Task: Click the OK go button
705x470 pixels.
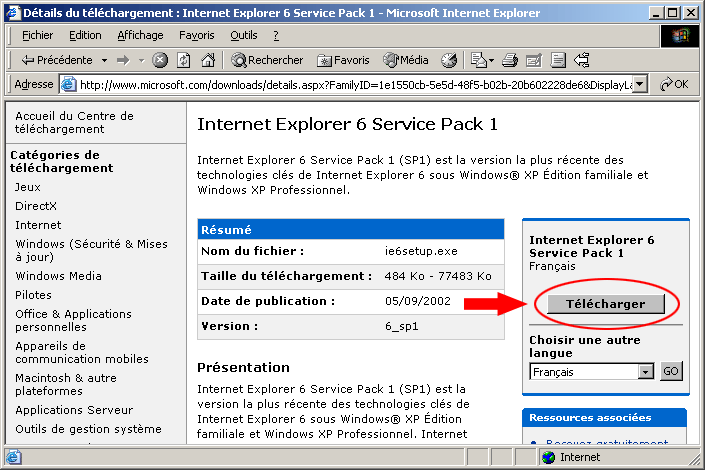Action: click(674, 84)
